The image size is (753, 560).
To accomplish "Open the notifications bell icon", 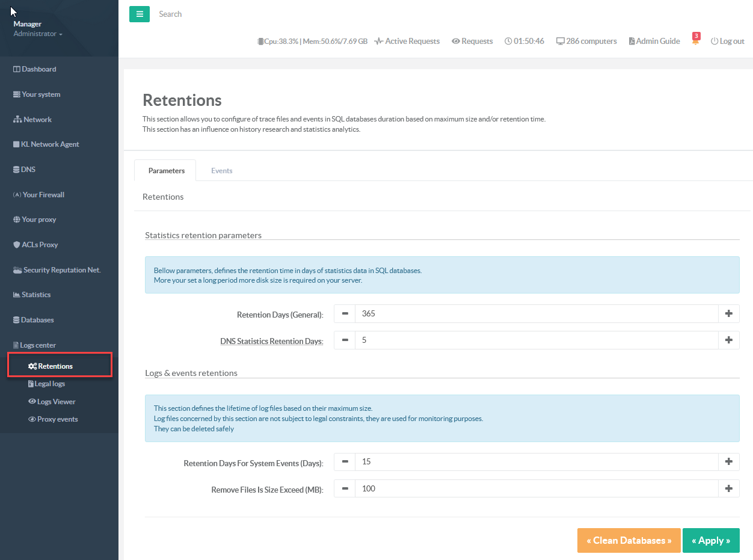I will pyautogui.click(x=695, y=42).
